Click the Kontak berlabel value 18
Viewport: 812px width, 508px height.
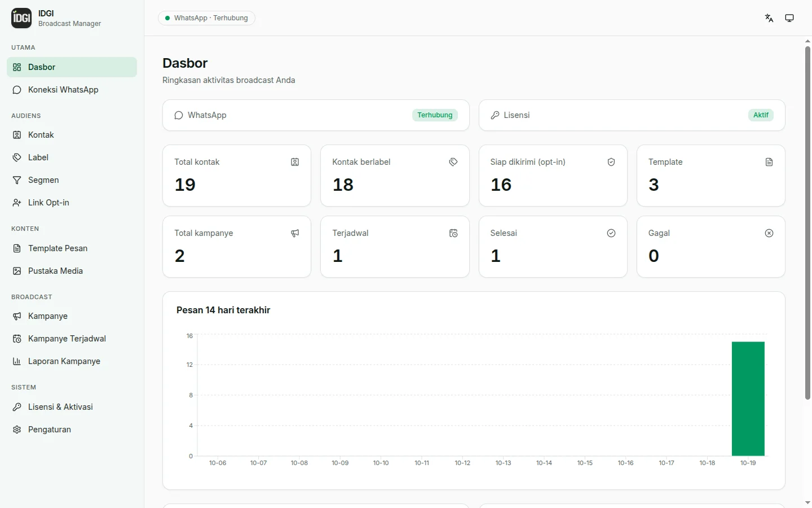[x=343, y=185]
